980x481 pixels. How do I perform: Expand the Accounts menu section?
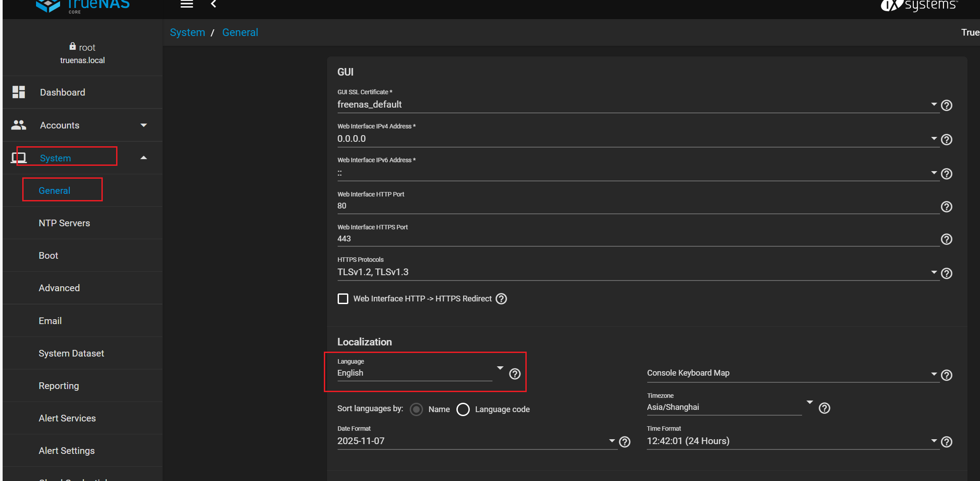point(144,125)
